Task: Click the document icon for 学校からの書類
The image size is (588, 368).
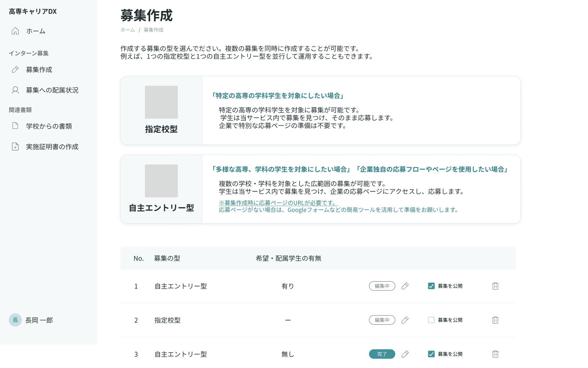Action: [15, 126]
